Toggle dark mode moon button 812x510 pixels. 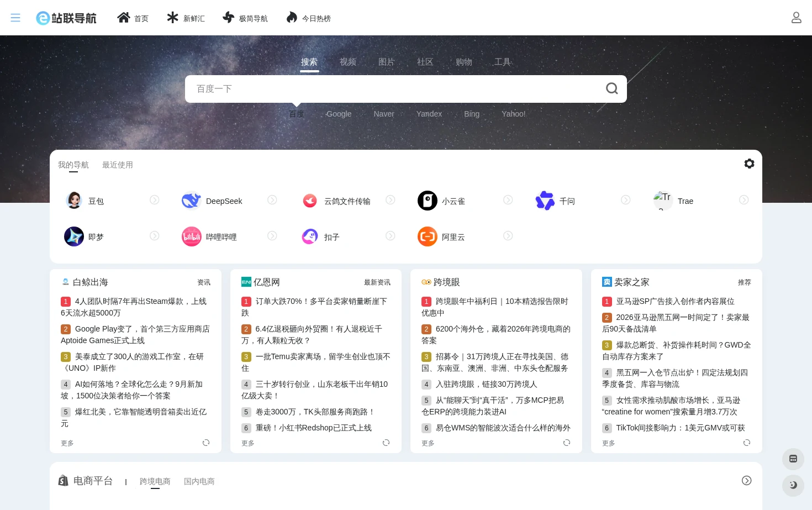(x=793, y=485)
